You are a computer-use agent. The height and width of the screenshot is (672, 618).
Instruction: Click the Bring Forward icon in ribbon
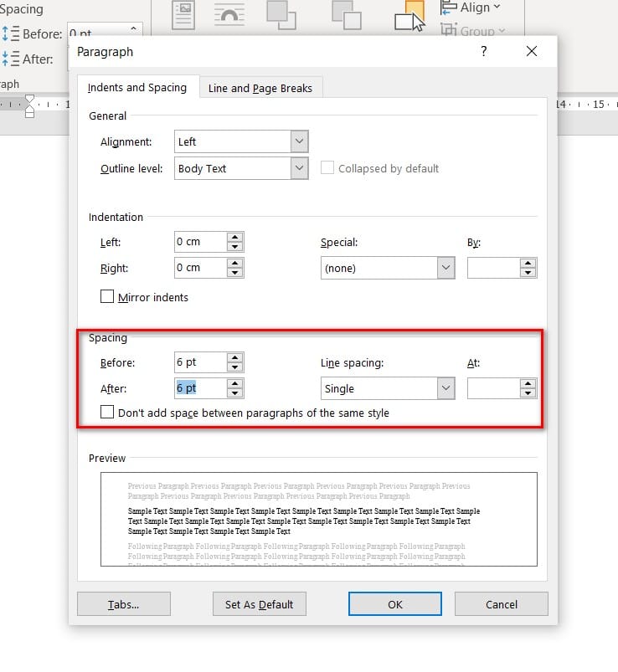281,15
